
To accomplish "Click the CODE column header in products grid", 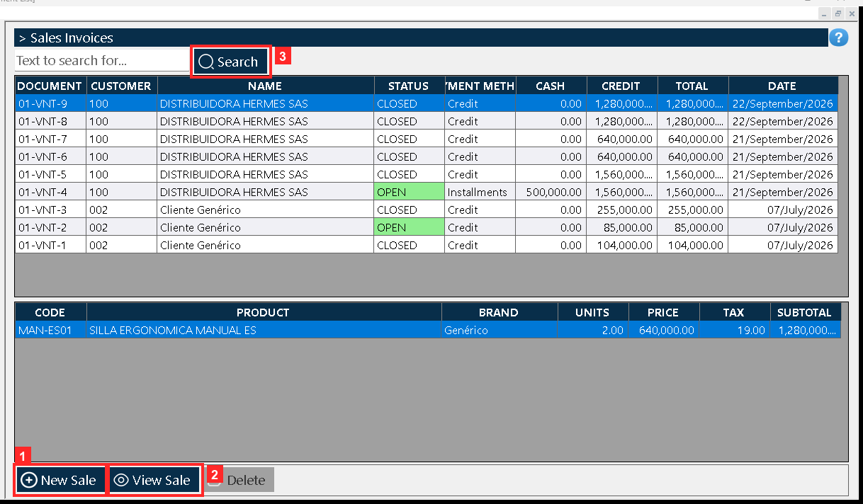I will [50, 312].
